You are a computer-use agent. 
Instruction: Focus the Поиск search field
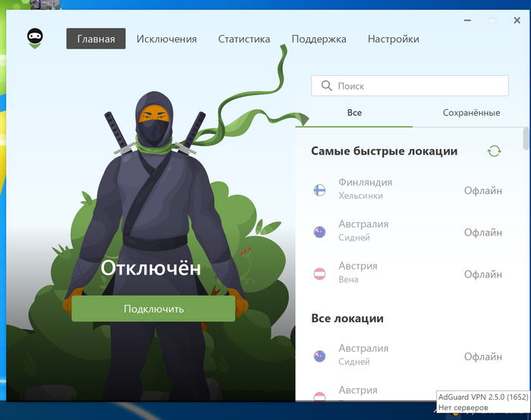click(417, 86)
